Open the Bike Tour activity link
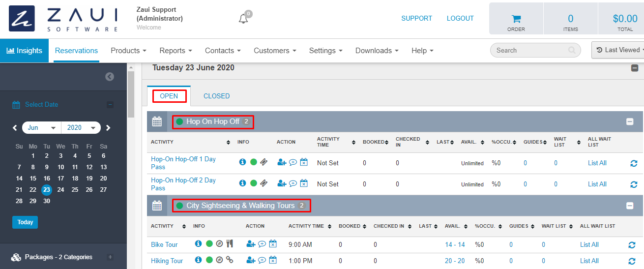Screen dimensions: 644x269 pos(164,244)
